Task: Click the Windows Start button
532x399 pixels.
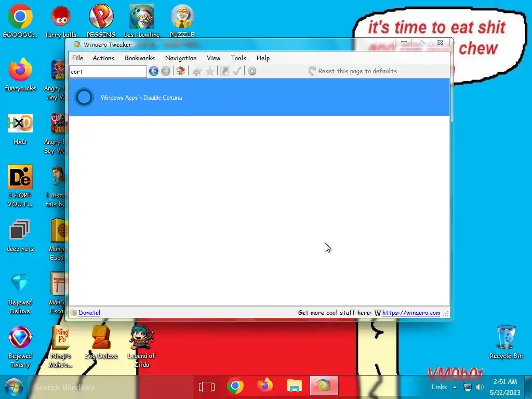Action: click(x=14, y=387)
